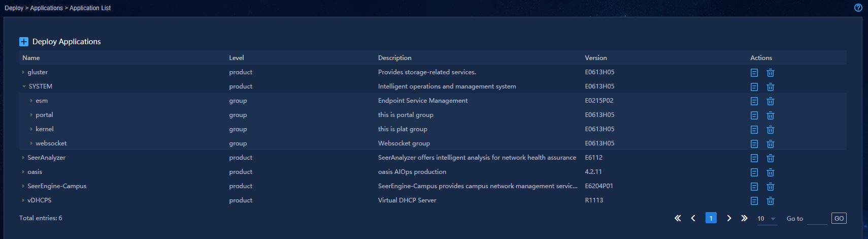Click the Go to page input field

click(x=817, y=219)
